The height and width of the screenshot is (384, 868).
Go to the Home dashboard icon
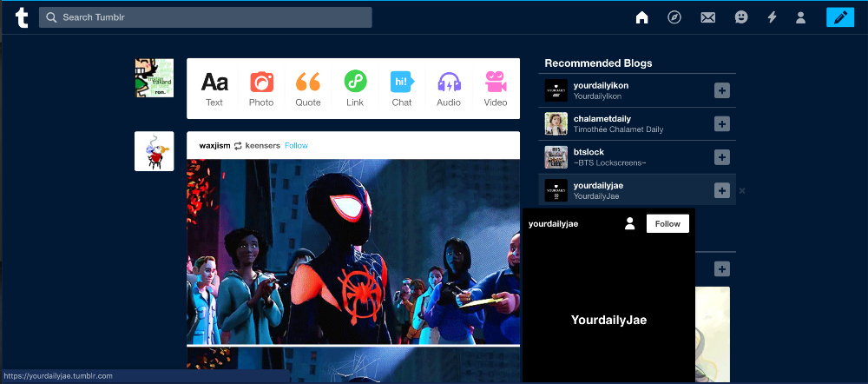click(x=641, y=17)
